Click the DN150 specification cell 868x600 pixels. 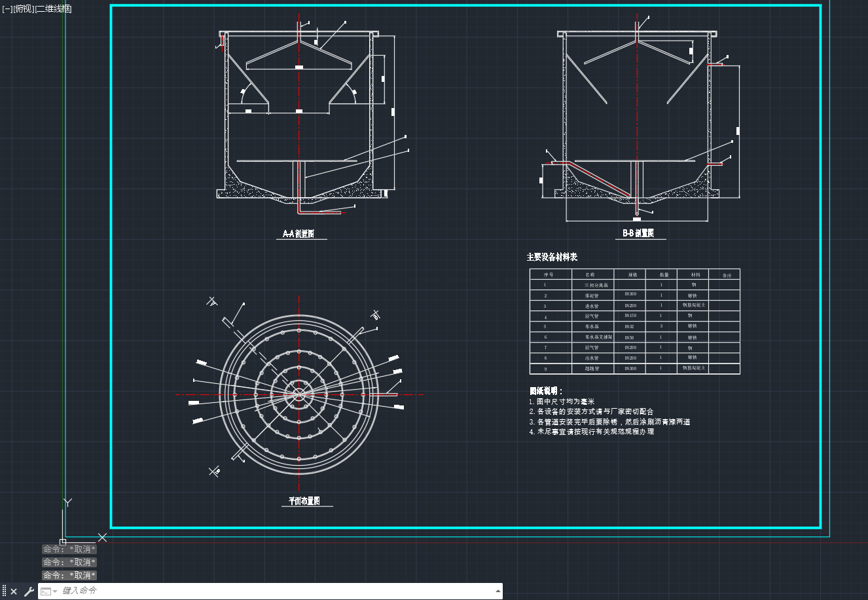pos(630,316)
